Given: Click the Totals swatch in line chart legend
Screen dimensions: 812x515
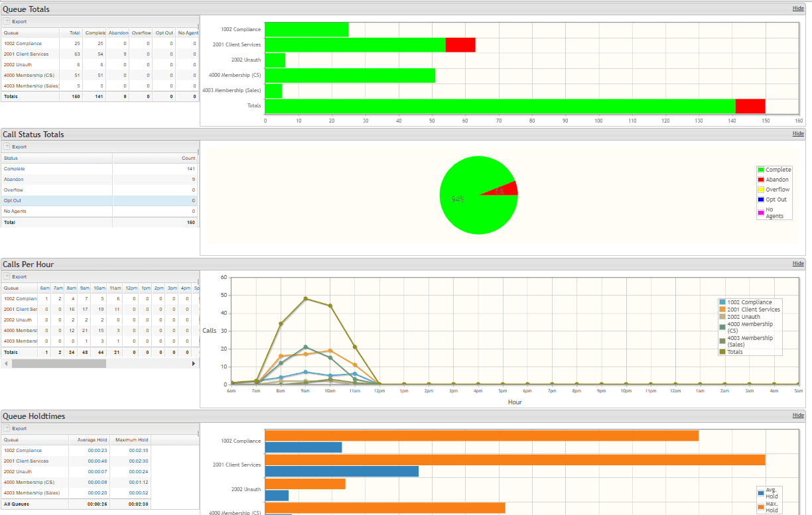Looking at the screenshot, I should click(x=722, y=352).
